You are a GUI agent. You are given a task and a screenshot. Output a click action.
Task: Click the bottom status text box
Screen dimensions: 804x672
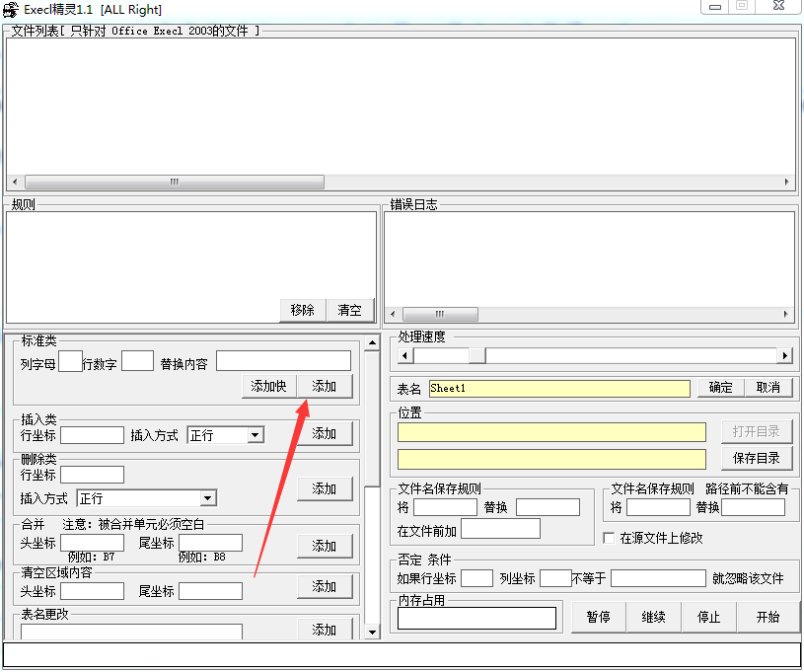[402, 655]
